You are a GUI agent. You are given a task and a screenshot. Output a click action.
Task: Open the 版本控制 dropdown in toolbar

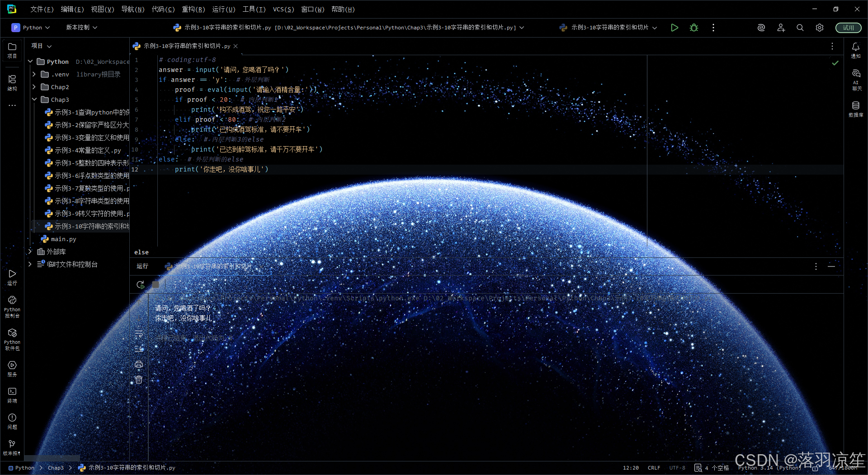tap(82, 28)
